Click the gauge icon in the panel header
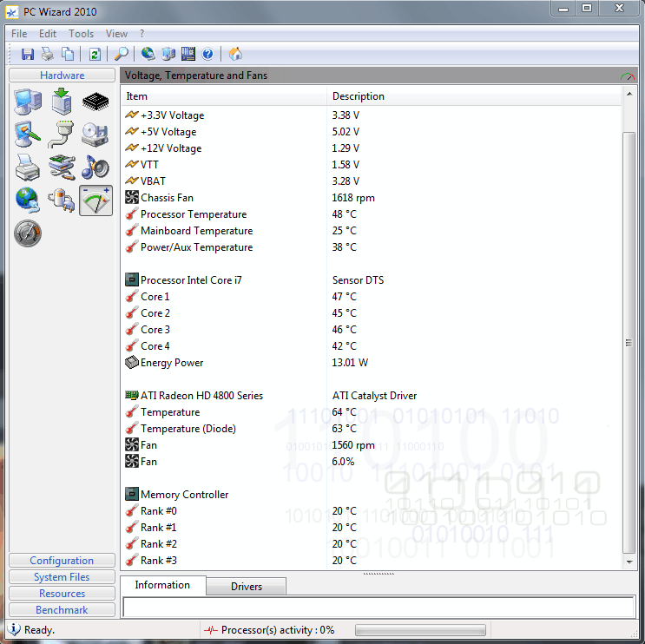The width and height of the screenshot is (645, 644). (628, 76)
